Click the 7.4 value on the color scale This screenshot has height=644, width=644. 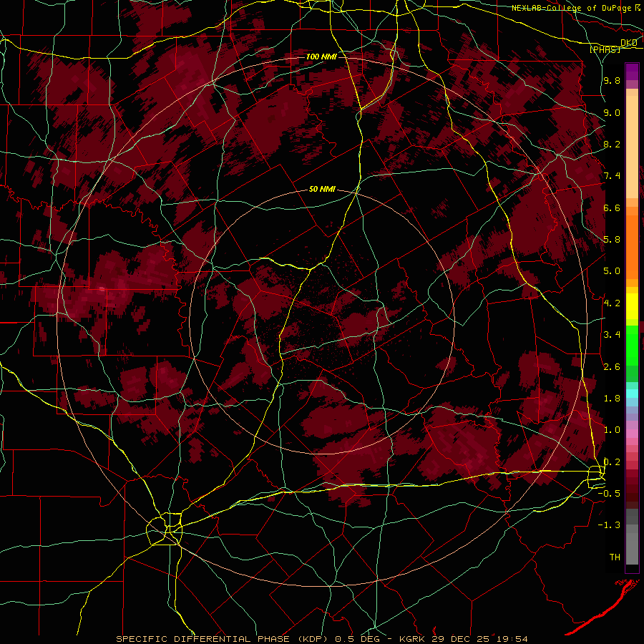[612, 176]
